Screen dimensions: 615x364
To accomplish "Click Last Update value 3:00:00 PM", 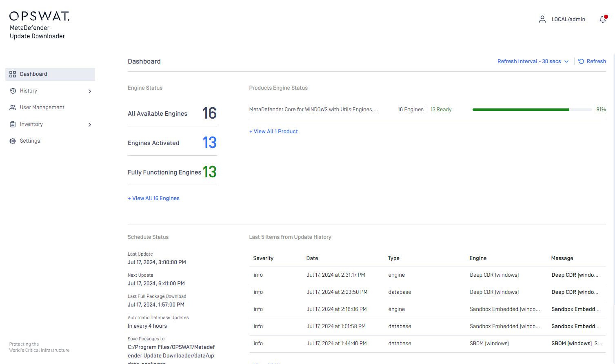I will click(157, 262).
